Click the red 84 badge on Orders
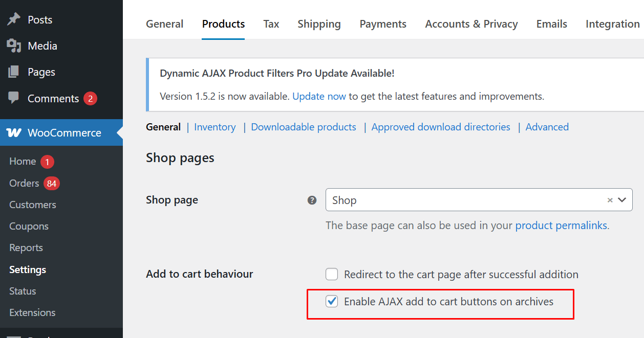 (51, 183)
